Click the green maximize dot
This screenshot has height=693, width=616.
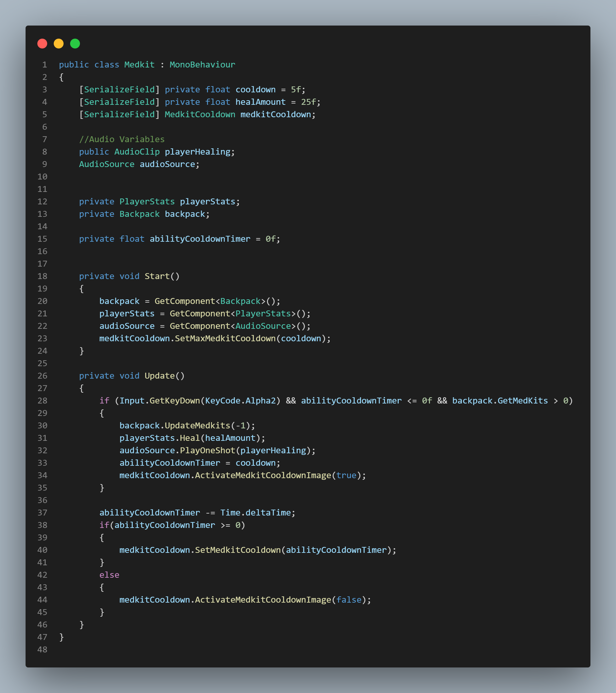coord(75,44)
